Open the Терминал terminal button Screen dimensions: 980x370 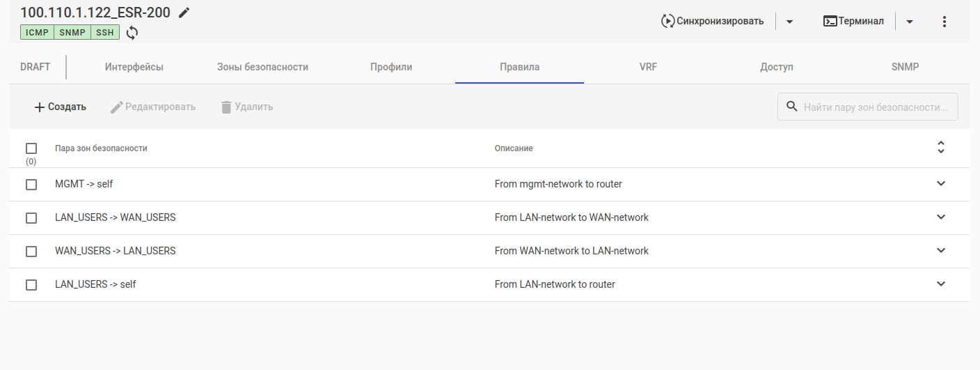(853, 22)
